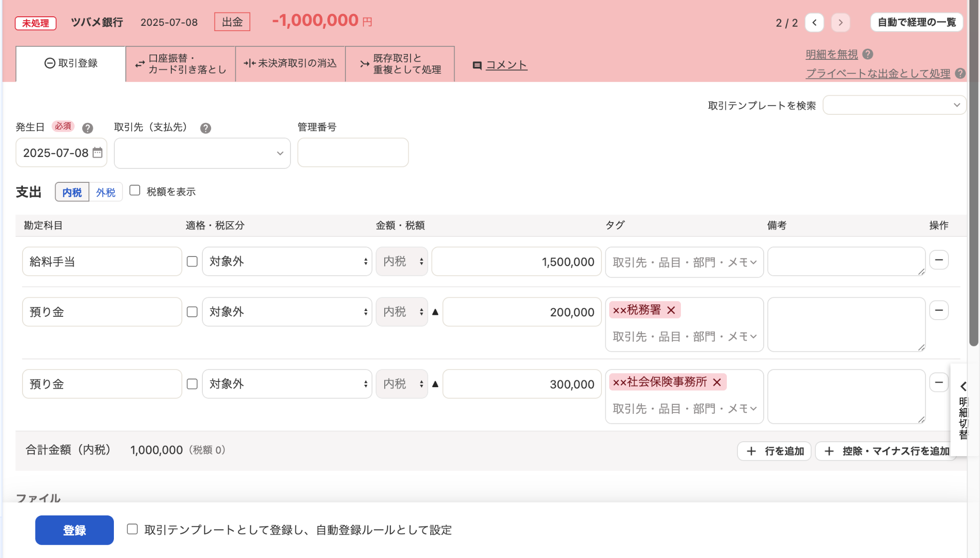Switch to 口座振替・カード引き落とし tab
Screen dimensions: 980x558
(x=180, y=64)
